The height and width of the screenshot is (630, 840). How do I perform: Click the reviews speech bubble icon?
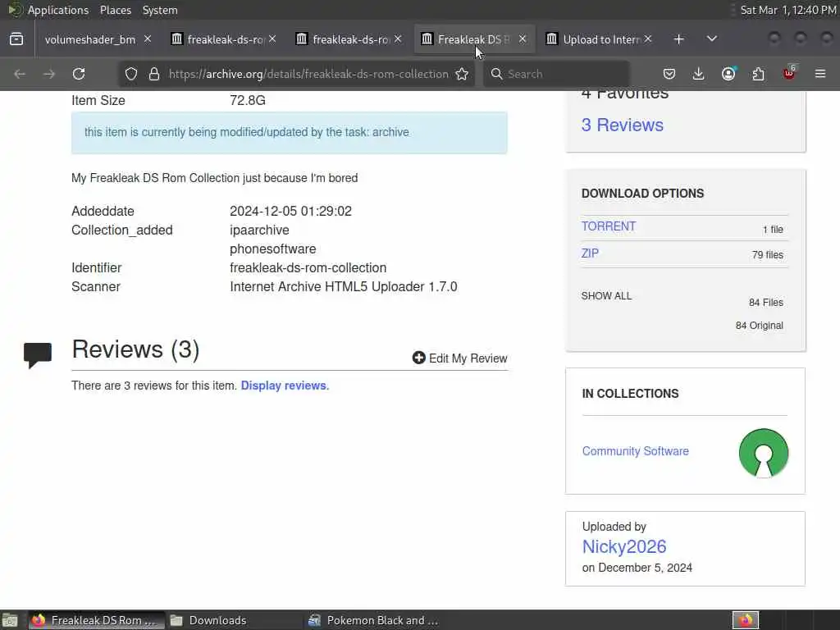(x=38, y=354)
